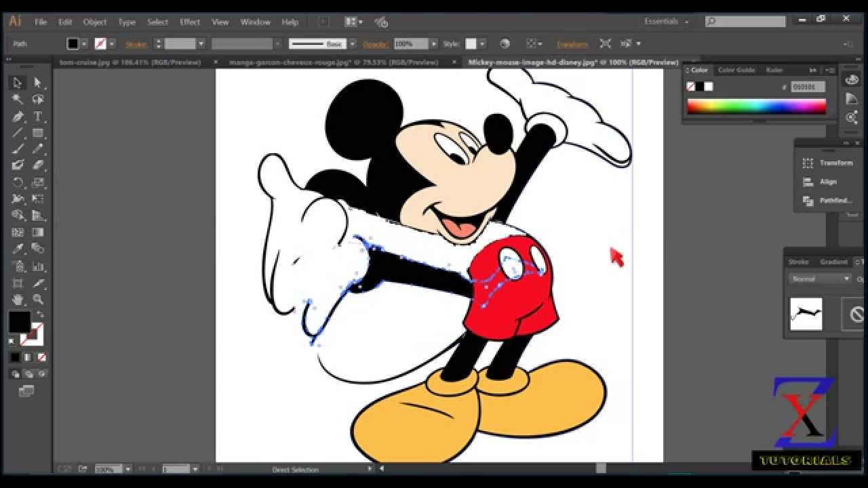Image resolution: width=868 pixels, height=488 pixels.
Task: Open the Effect menu
Action: tap(189, 22)
